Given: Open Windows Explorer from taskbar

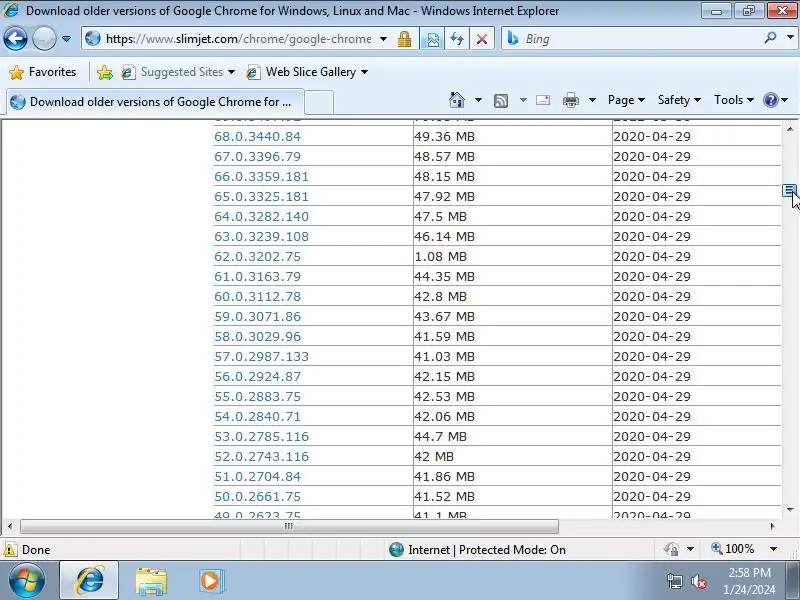Looking at the screenshot, I should click(x=151, y=581).
